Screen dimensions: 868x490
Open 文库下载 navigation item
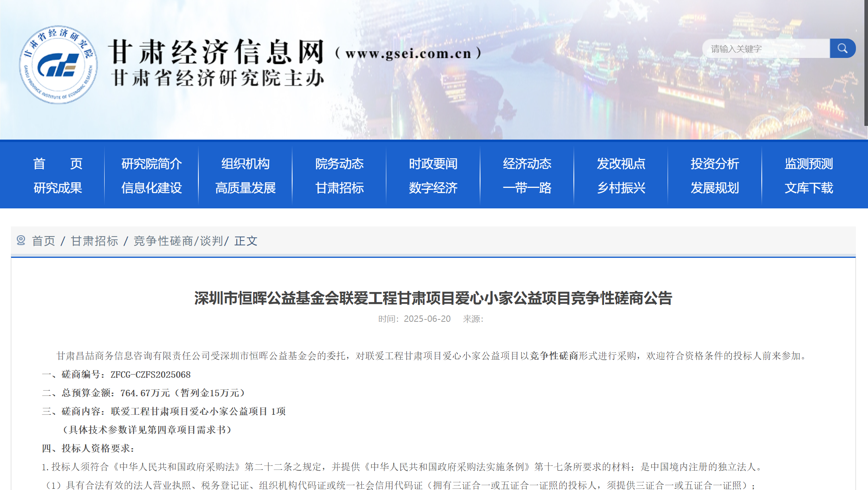point(809,188)
